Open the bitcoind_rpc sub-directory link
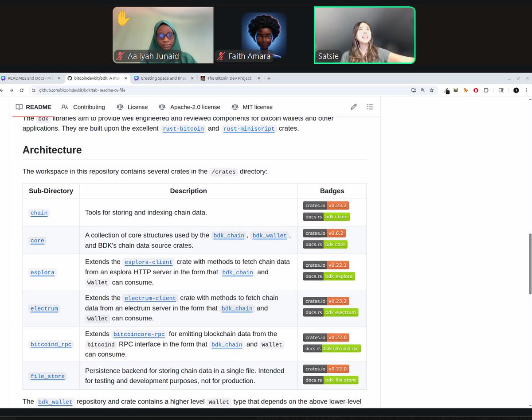This screenshot has width=532, height=420. tap(51, 344)
